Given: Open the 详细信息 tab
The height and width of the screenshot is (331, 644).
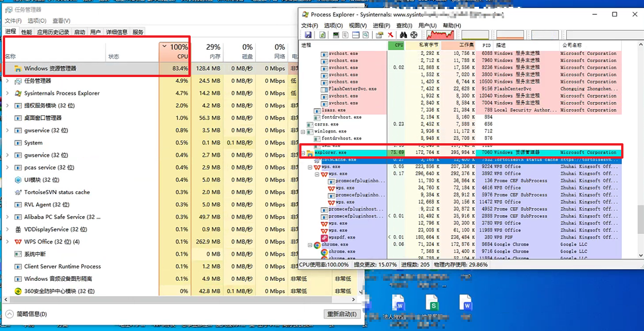Looking at the screenshot, I should [x=116, y=32].
